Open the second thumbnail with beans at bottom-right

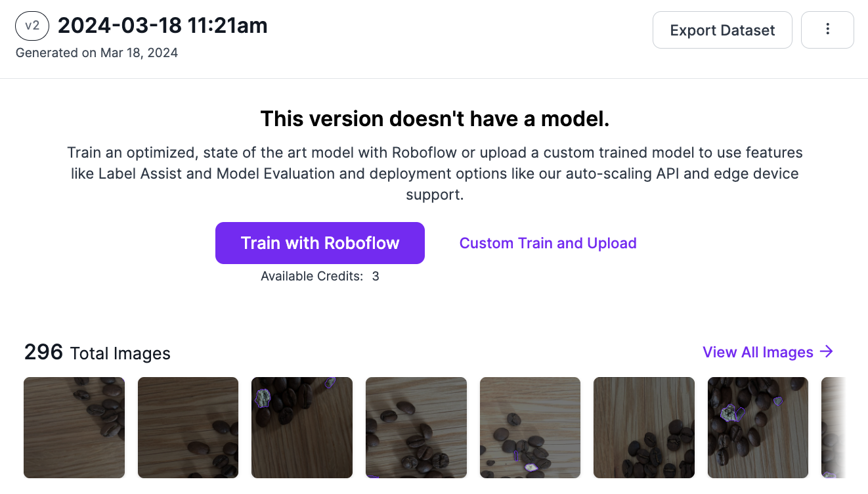pyautogui.click(x=188, y=428)
